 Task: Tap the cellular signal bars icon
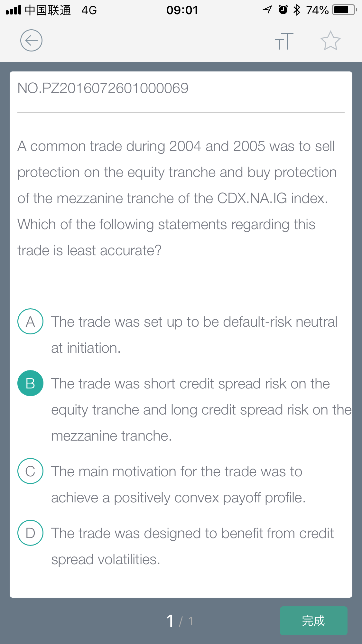[x=14, y=10]
